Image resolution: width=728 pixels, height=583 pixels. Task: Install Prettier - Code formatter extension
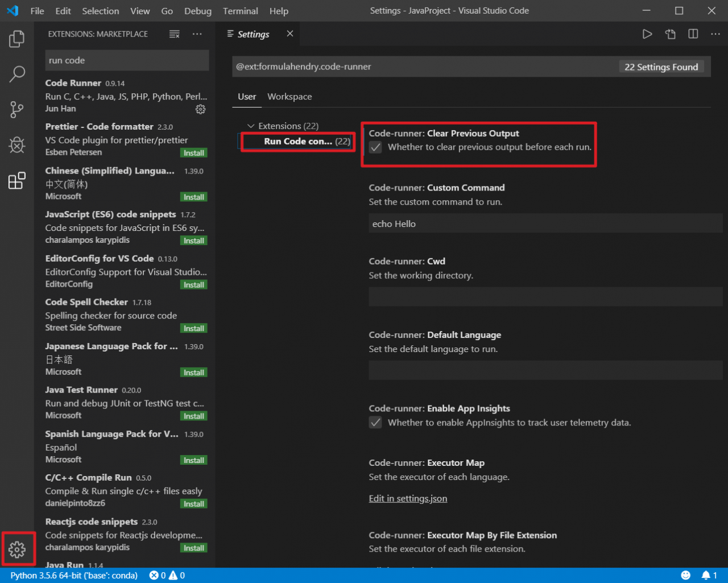tap(194, 153)
